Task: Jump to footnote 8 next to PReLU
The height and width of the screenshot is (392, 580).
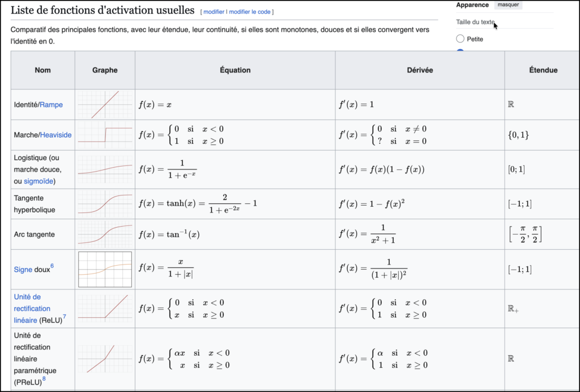Action: tap(44, 378)
